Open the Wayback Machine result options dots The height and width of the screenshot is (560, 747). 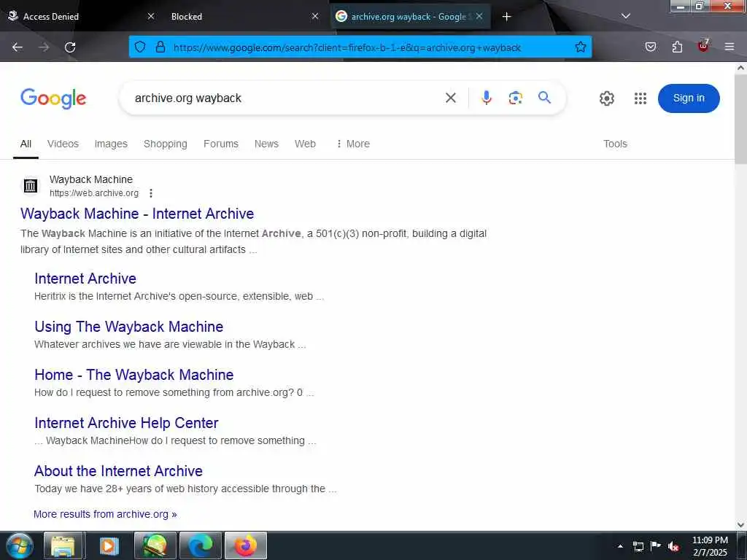click(150, 192)
